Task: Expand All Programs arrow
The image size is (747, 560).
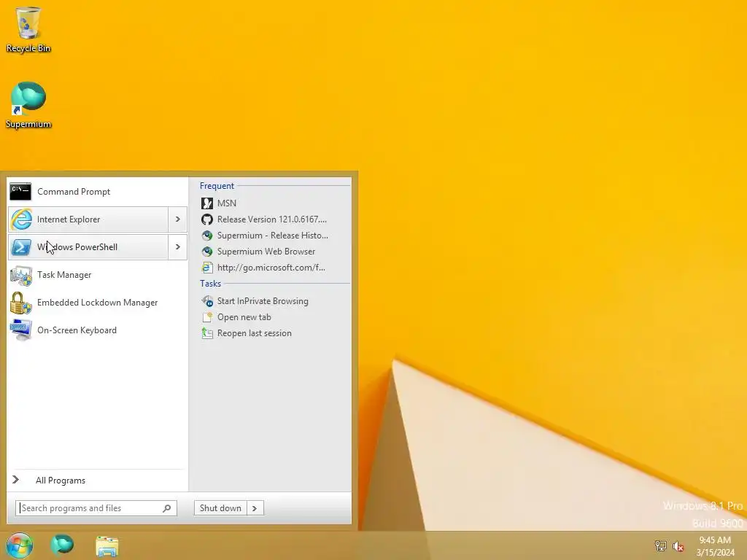Action: point(16,480)
